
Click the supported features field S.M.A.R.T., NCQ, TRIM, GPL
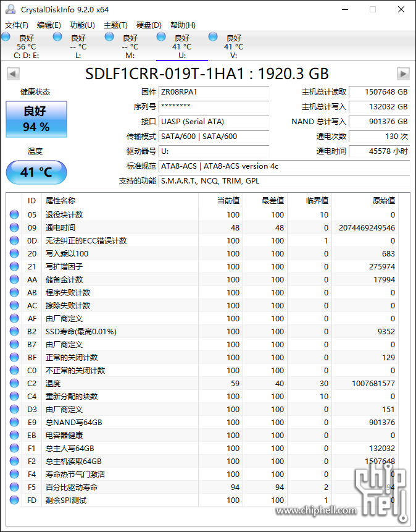[x=285, y=181]
